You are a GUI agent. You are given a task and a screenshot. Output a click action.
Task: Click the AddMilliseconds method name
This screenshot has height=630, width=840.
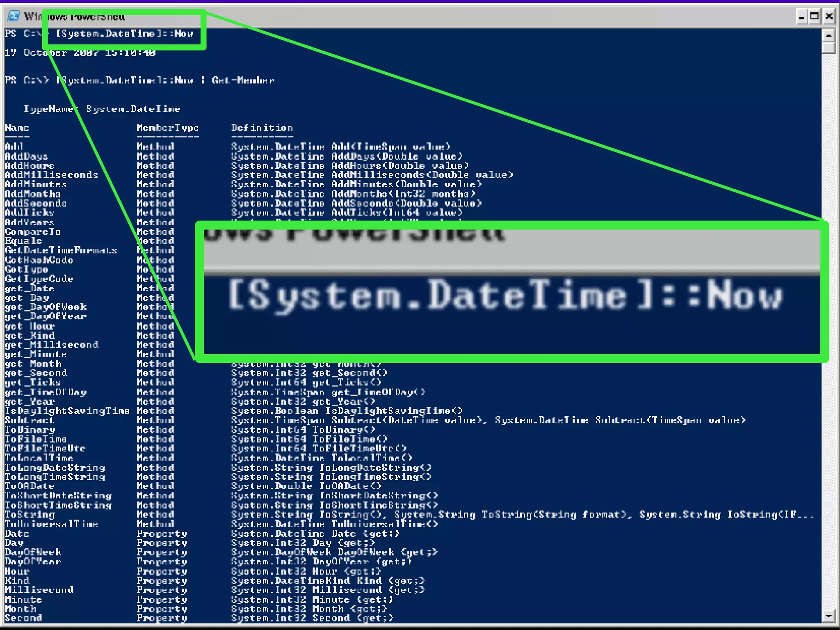pos(52,175)
